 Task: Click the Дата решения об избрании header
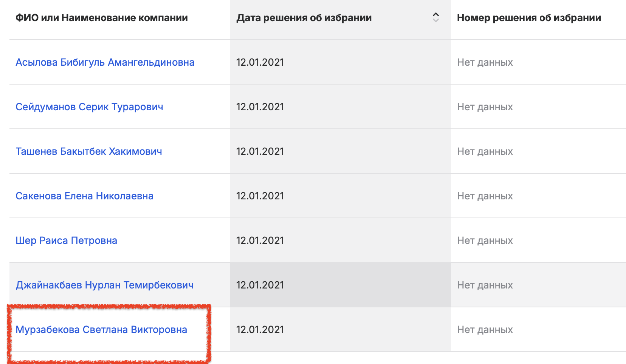coord(304,18)
